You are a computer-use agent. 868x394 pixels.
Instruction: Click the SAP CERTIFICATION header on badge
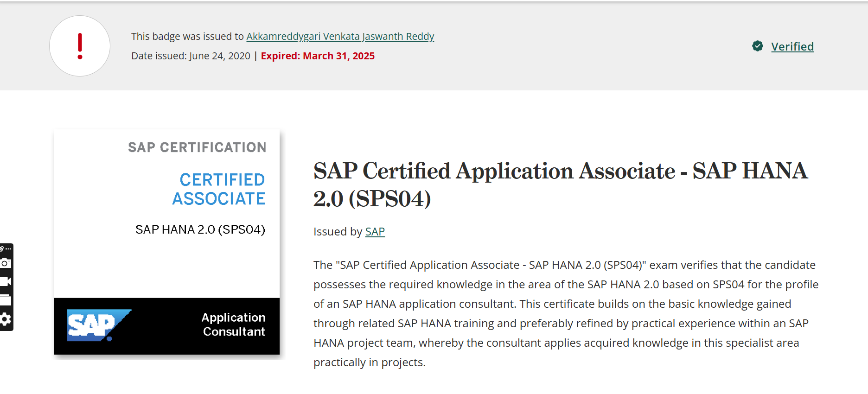tap(197, 147)
